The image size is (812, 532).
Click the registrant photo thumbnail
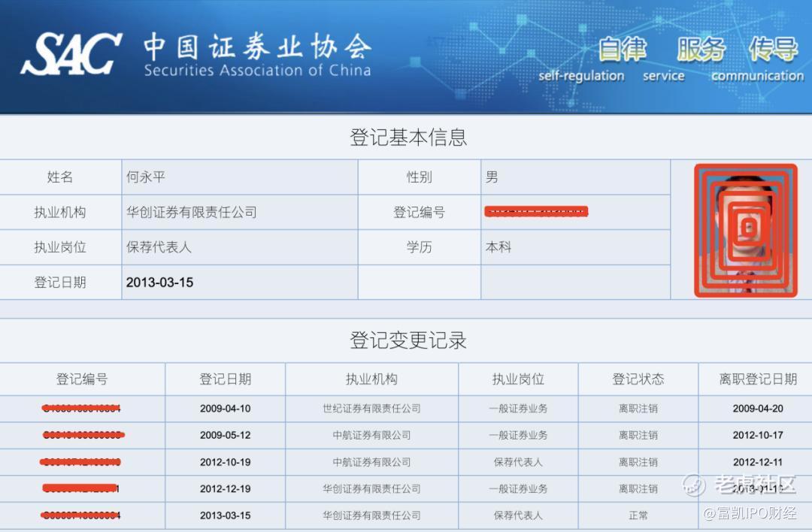pos(746,231)
